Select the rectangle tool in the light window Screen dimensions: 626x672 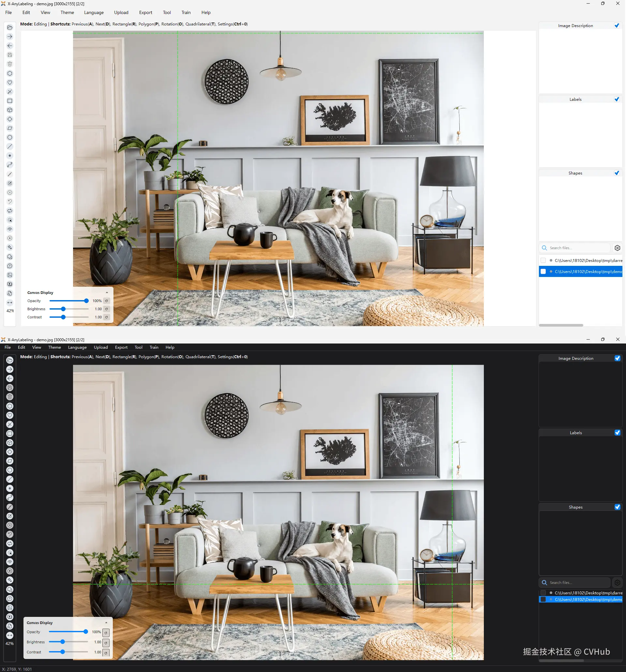(10, 101)
